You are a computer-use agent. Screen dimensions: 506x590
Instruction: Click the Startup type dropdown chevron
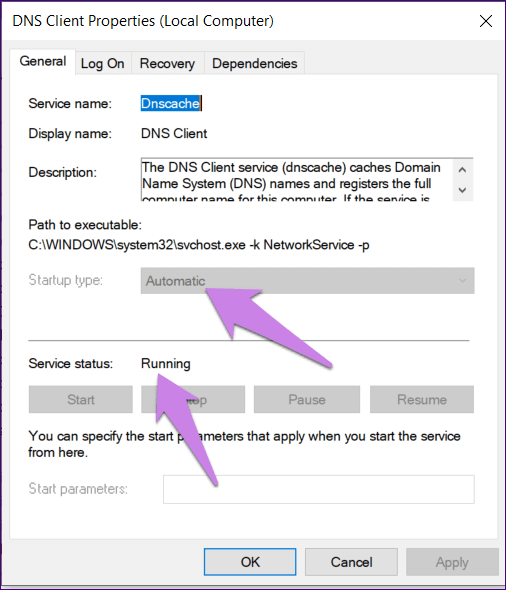click(462, 281)
